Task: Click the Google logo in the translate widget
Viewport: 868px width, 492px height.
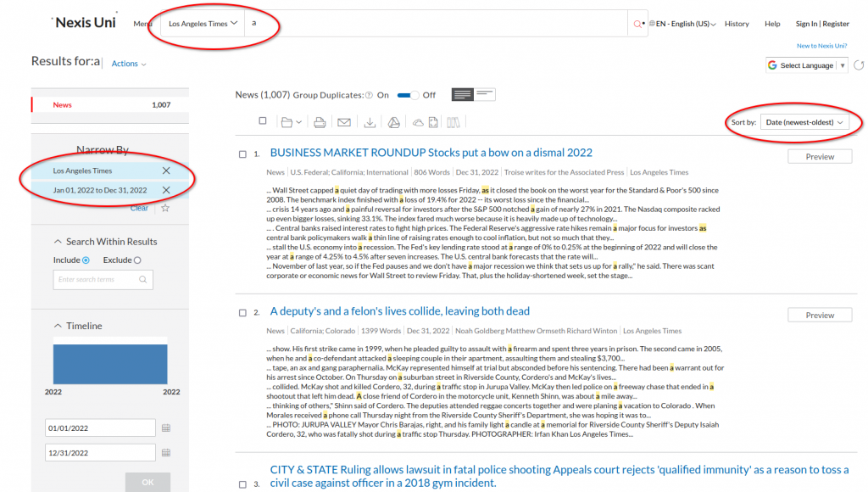Action: pos(772,65)
